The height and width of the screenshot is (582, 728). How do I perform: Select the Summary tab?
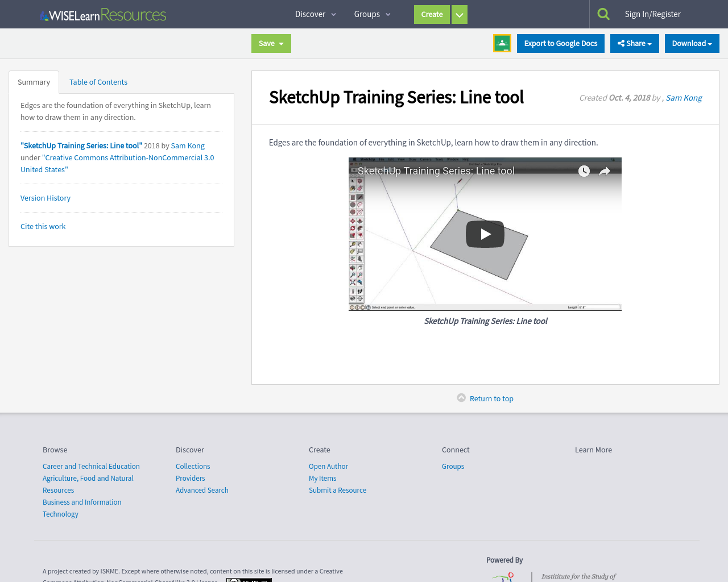[34, 81]
